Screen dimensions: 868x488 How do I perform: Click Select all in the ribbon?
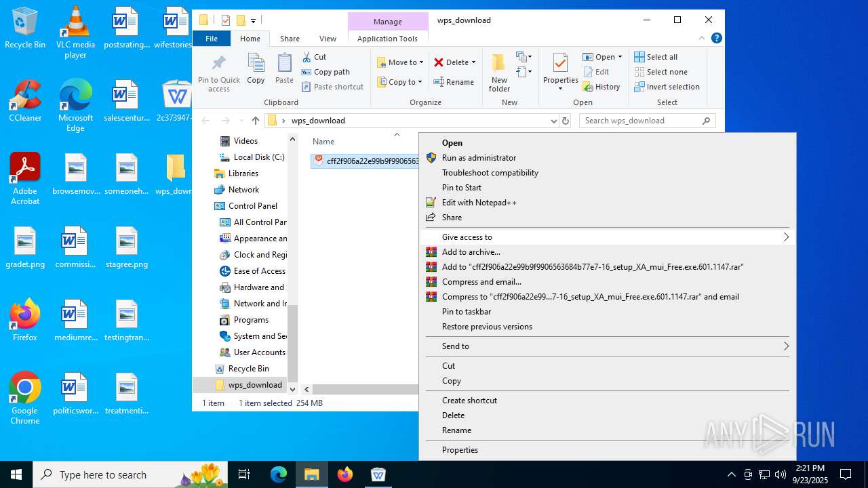point(656,57)
